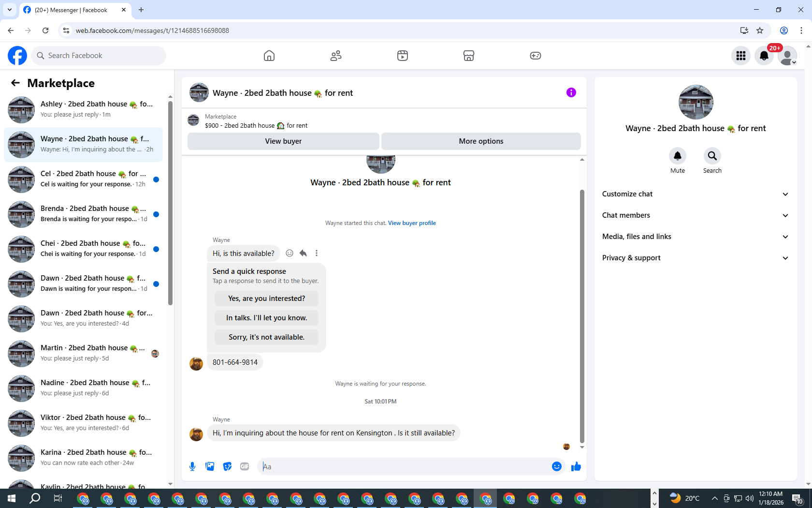812x508 pixels.
Task: Click the browser address bar URL
Action: pyautogui.click(x=152, y=30)
